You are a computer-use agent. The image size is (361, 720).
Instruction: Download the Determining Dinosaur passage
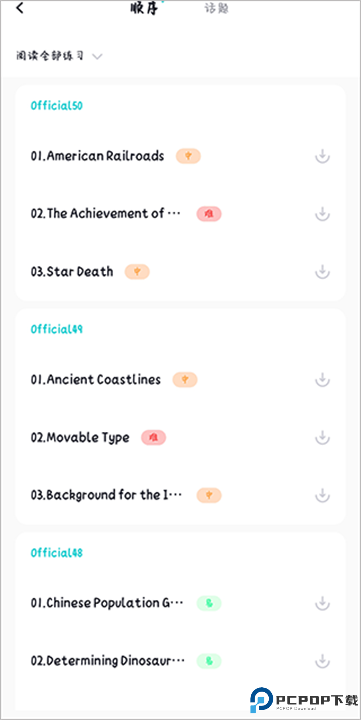[322, 661]
